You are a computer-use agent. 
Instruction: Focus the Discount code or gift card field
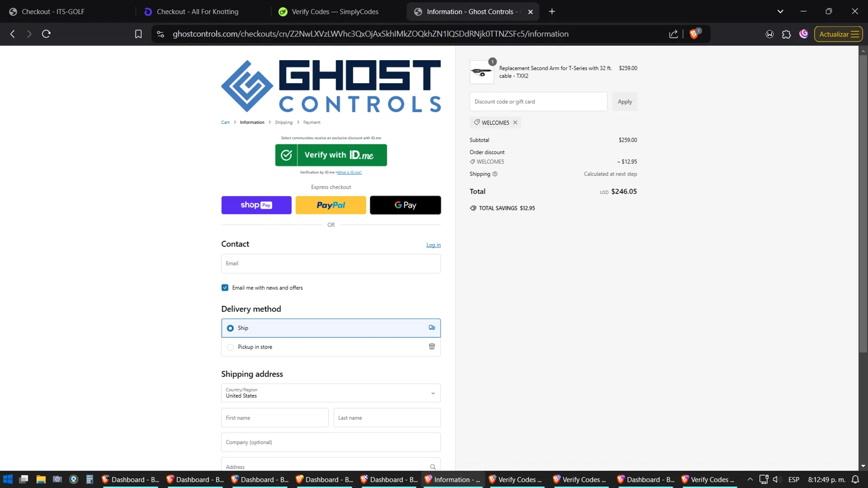(539, 102)
